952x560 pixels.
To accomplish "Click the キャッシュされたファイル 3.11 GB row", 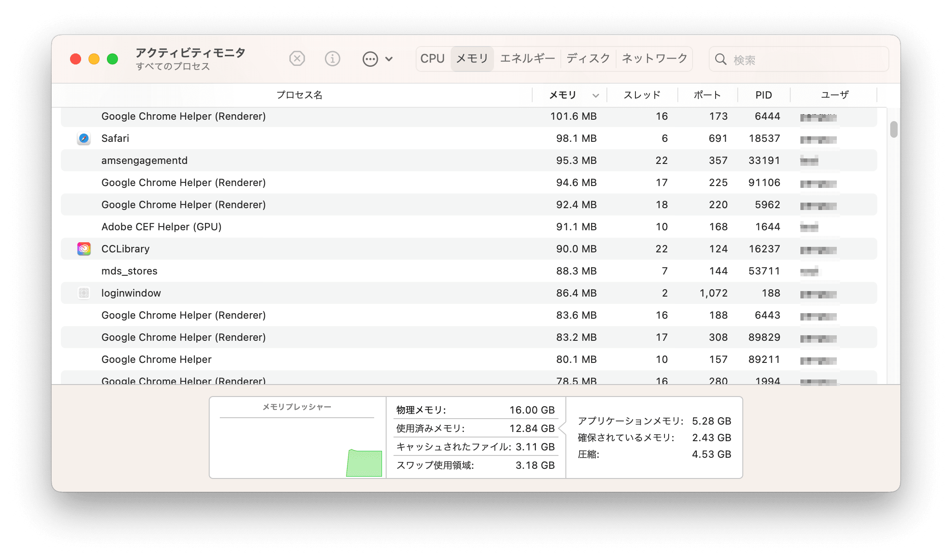I will click(x=476, y=447).
